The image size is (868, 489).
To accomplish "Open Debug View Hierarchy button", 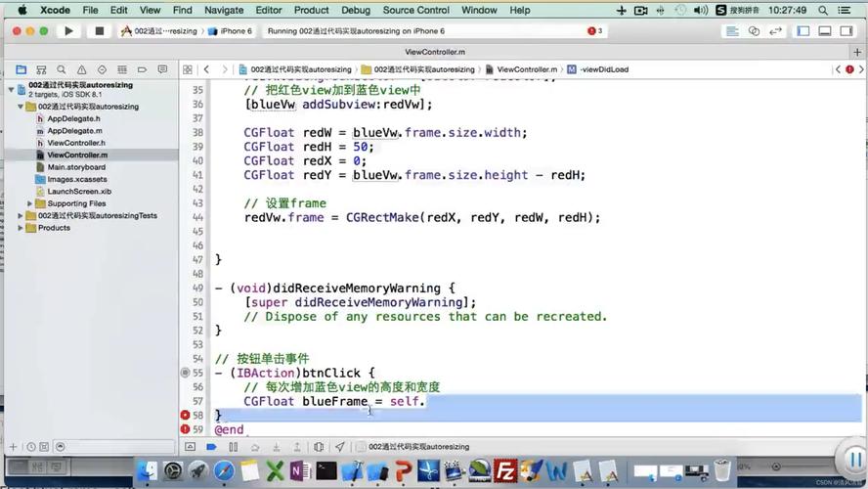I will (x=319, y=446).
